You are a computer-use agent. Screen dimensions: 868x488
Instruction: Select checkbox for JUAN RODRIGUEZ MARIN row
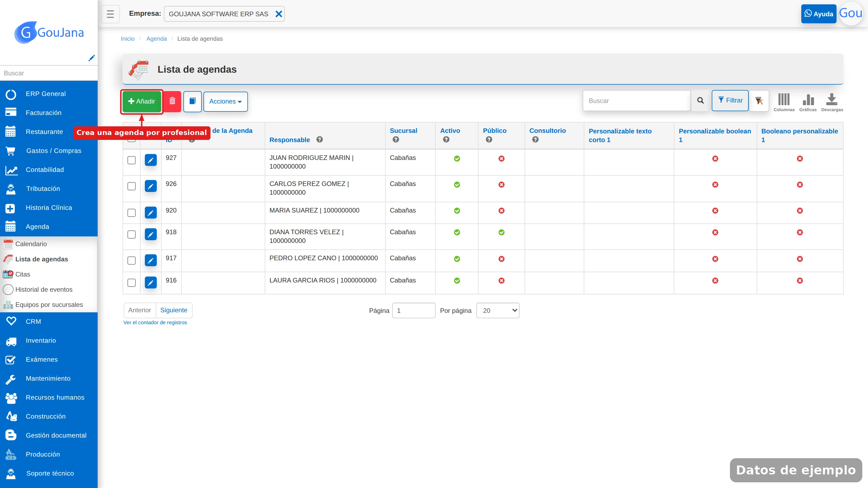(131, 160)
